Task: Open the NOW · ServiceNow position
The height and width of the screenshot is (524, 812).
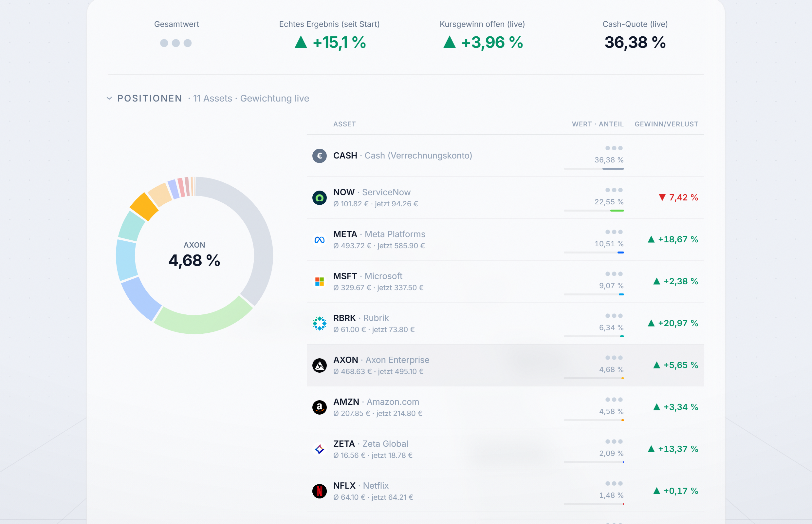Action: 505,198
